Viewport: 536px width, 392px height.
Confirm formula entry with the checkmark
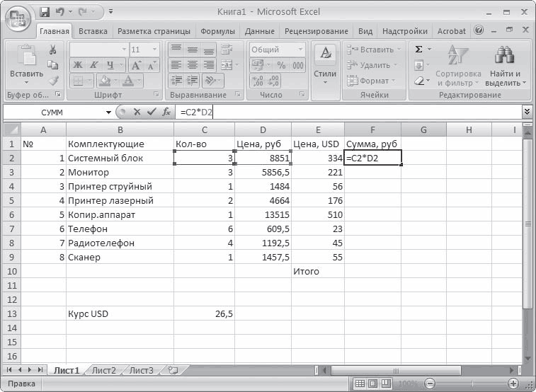pos(150,112)
